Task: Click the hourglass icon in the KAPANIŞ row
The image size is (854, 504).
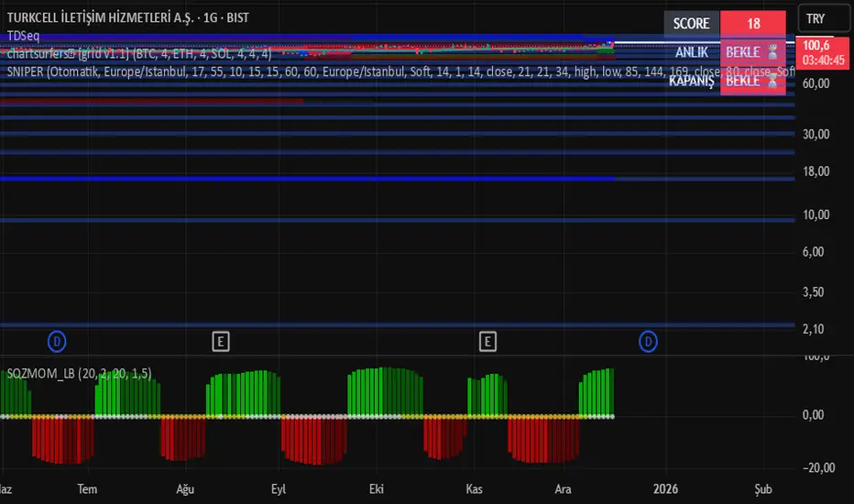Action: point(774,81)
